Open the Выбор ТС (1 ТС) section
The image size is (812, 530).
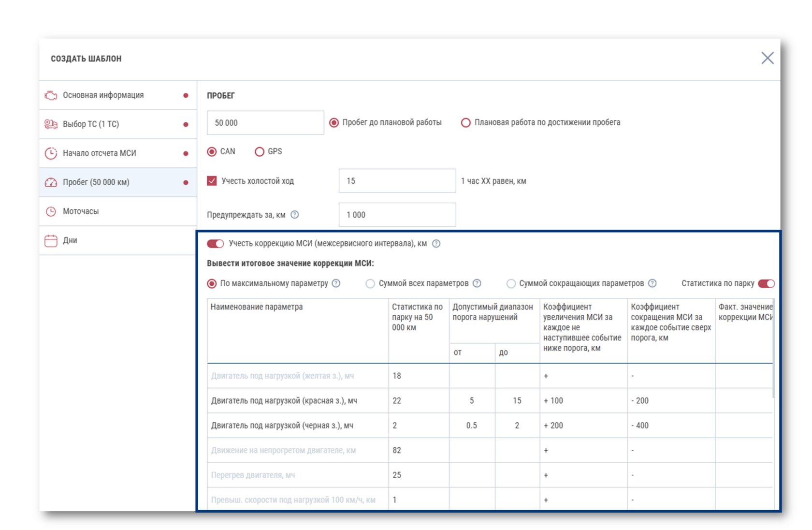(x=118, y=124)
